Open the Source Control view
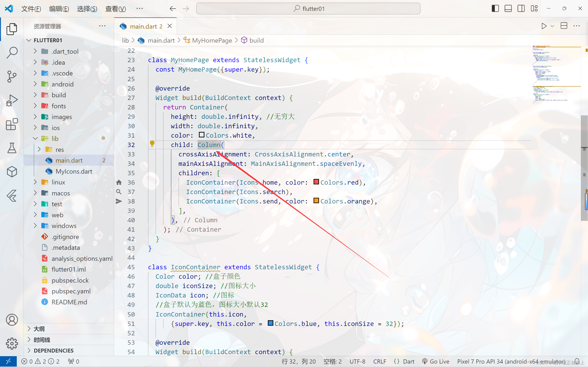The width and height of the screenshot is (588, 367). 12,76
